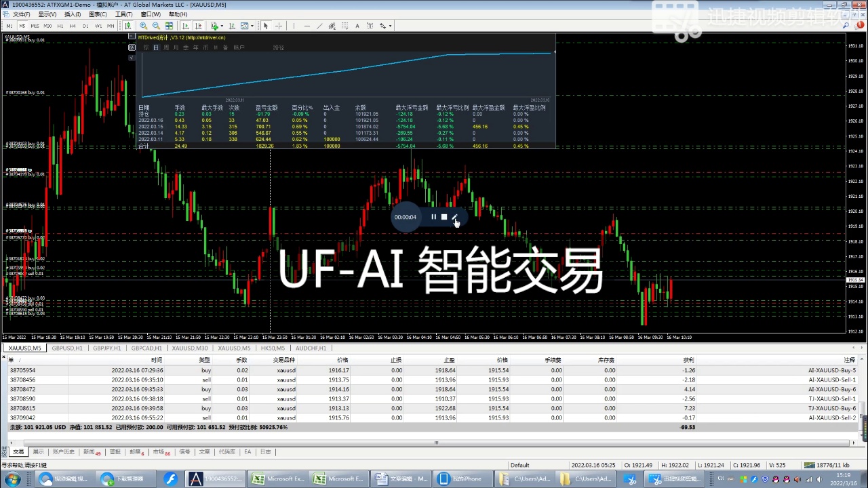
Task: Open the template dropdown arrow
Action: [x=252, y=26]
